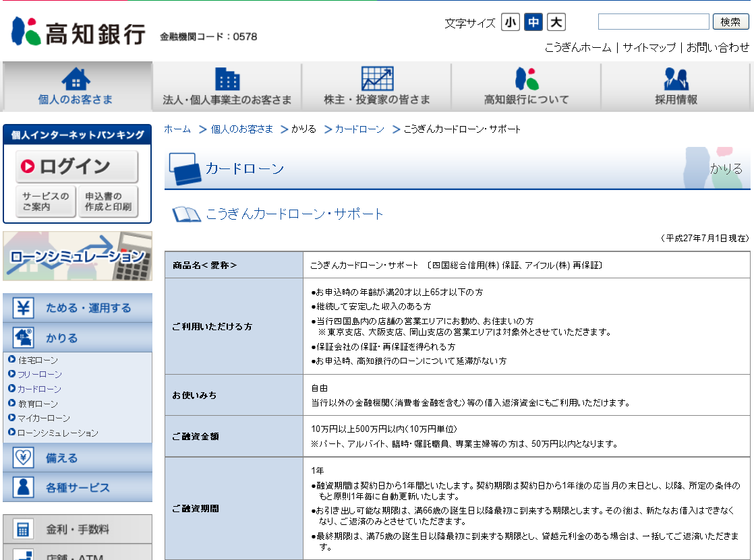Focus the site search field
The width and height of the screenshot is (754, 560).
pyautogui.click(x=654, y=22)
